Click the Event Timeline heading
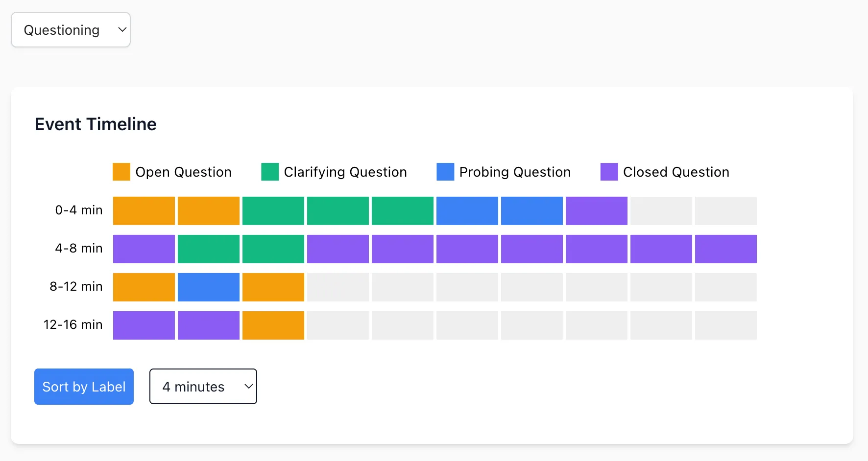Viewport: 868px width, 461px height. pos(96,124)
